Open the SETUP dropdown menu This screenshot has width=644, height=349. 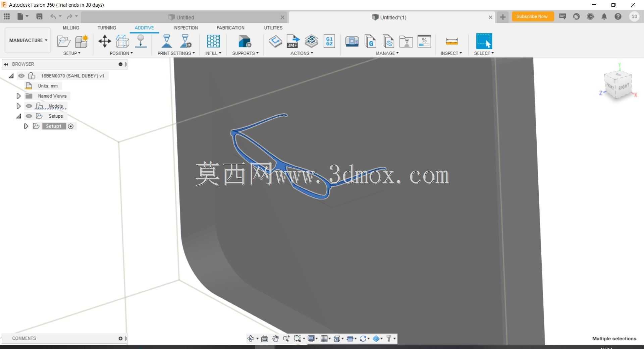pos(72,53)
